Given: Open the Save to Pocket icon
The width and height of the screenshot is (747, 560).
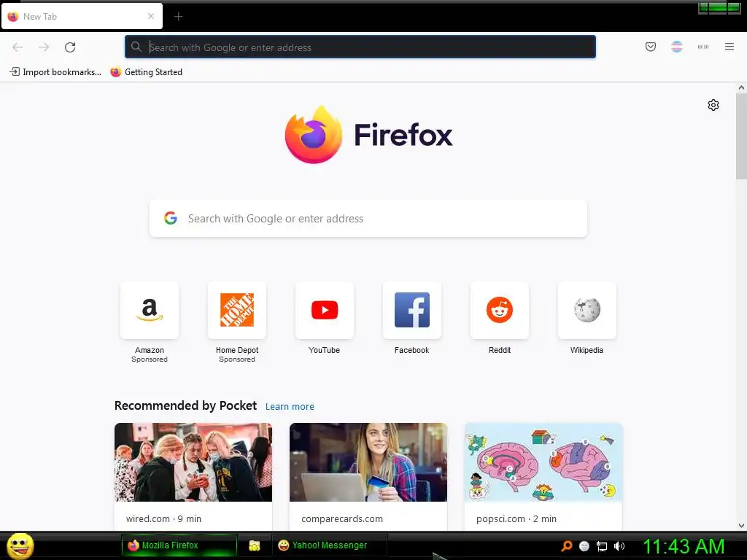Looking at the screenshot, I should (650, 47).
